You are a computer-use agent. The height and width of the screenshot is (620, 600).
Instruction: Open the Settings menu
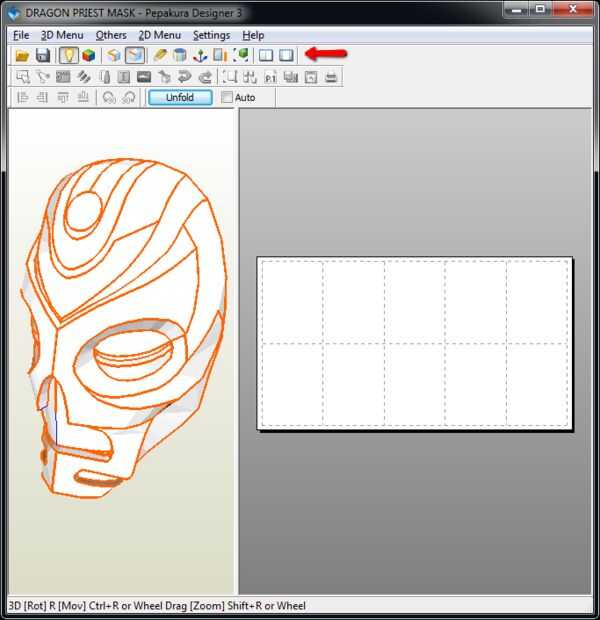point(212,35)
